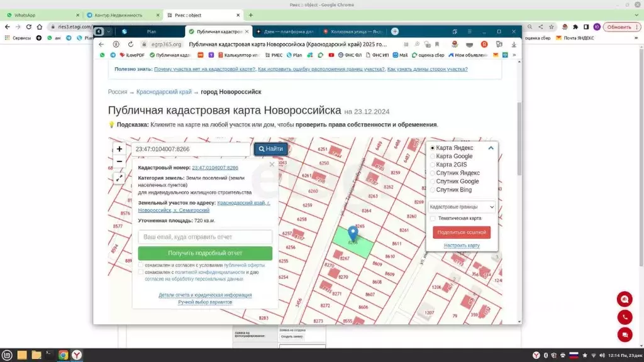Select Карта Яндекс radio option
The height and width of the screenshot is (362, 644).
[x=433, y=148]
